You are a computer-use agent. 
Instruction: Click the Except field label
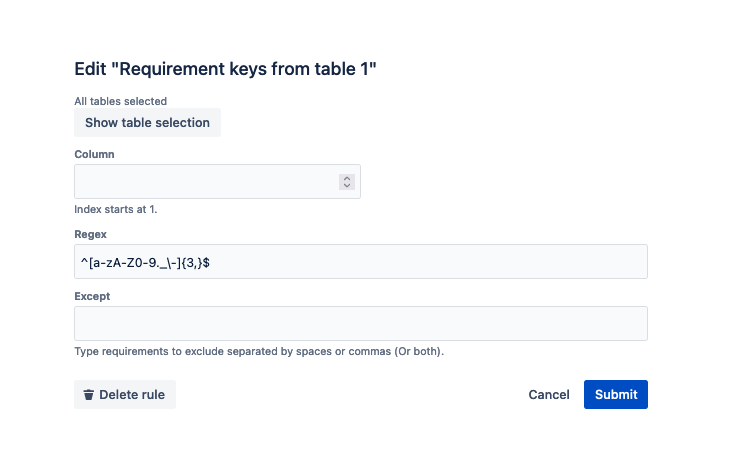tap(93, 297)
